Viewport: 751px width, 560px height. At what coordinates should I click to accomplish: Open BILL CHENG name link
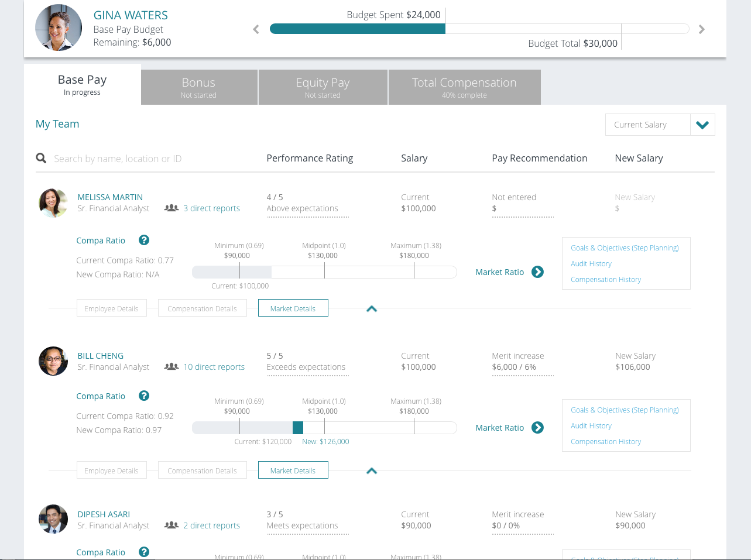[x=100, y=356]
